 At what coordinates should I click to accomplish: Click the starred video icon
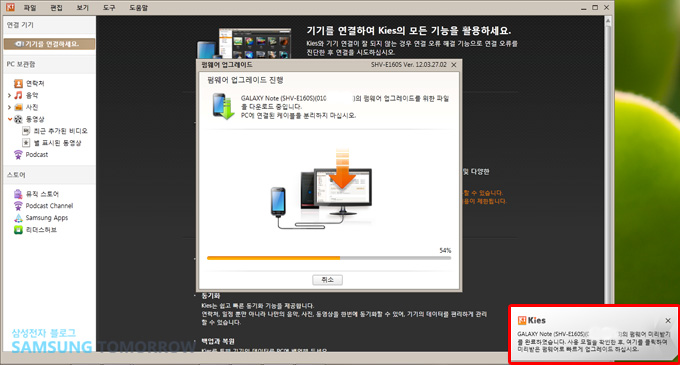[x=26, y=143]
